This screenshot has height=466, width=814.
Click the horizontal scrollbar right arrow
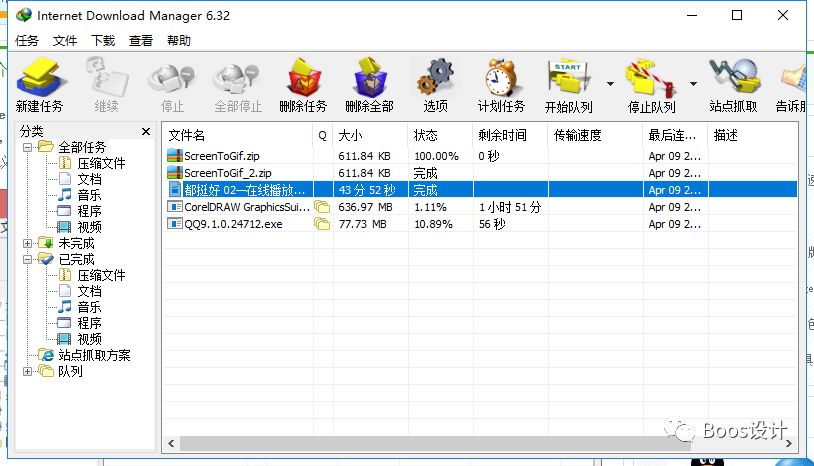click(789, 444)
